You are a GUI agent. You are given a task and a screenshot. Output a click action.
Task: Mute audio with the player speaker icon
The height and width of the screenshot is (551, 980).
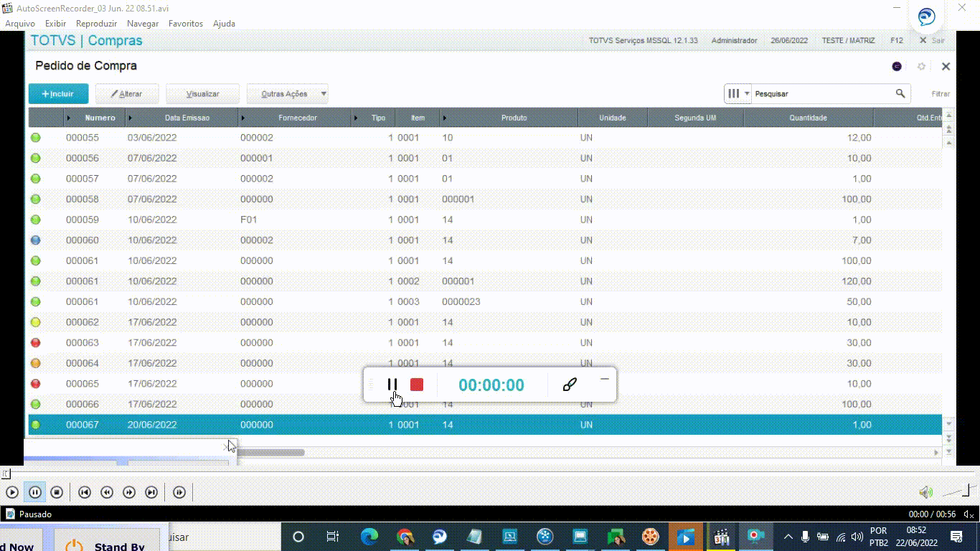coord(926,492)
